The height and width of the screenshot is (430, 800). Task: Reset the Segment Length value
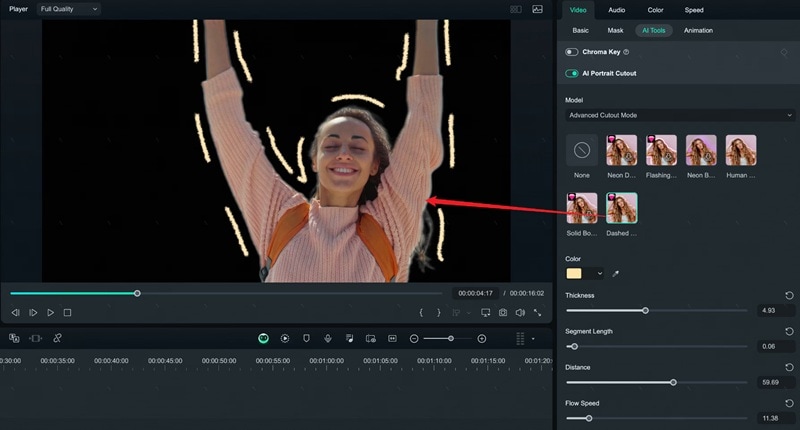tap(789, 332)
